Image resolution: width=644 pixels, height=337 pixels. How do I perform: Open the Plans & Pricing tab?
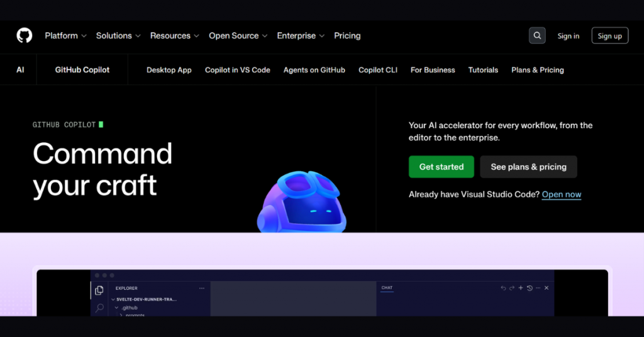(x=537, y=70)
